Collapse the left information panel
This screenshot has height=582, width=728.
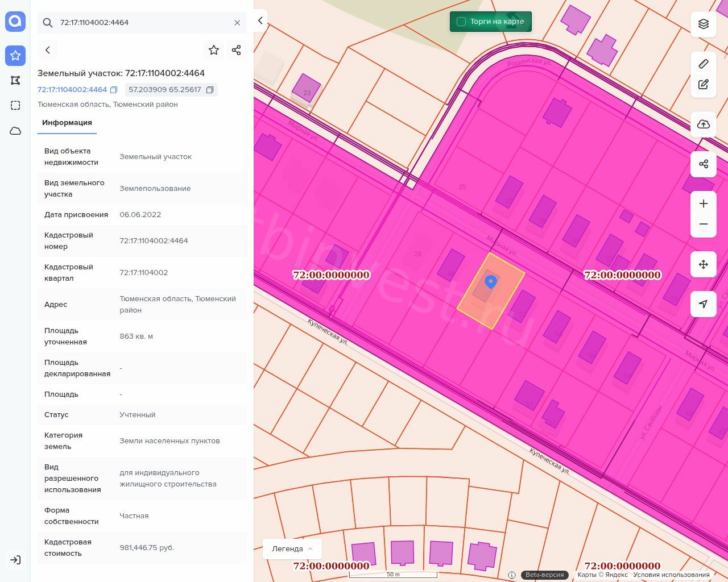pyautogui.click(x=260, y=20)
